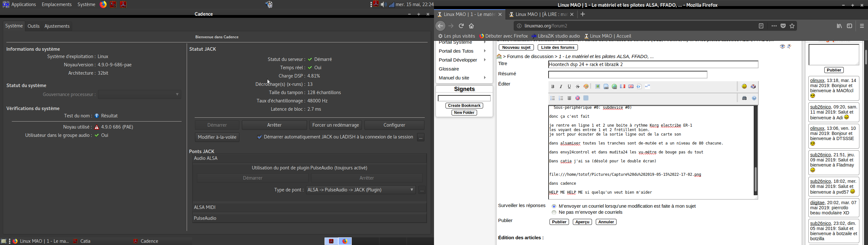Open Firefox page actions ellipsis menu
Viewport: 868px width, 245px height.
point(774,26)
